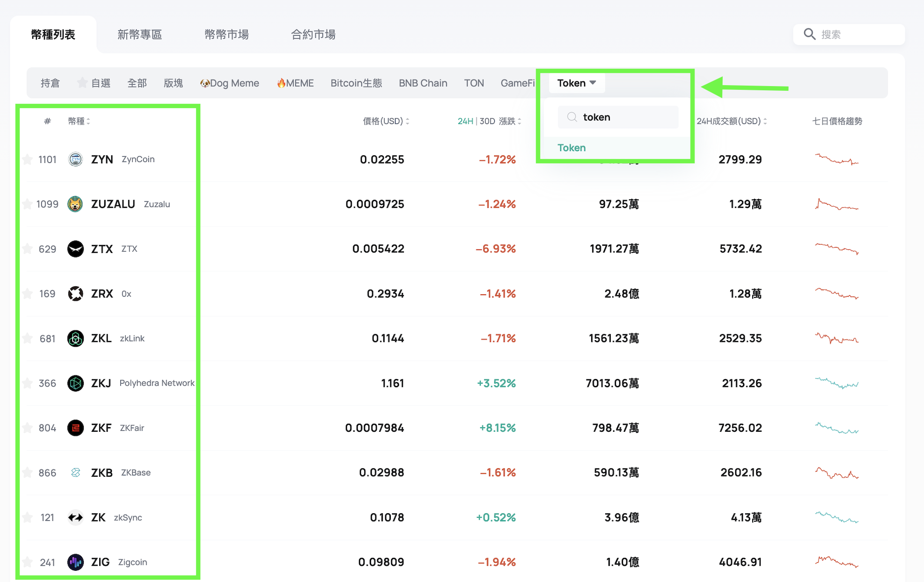This screenshot has height=582, width=924.
Task: Star the ZKF row
Action: click(x=28, y=428)
